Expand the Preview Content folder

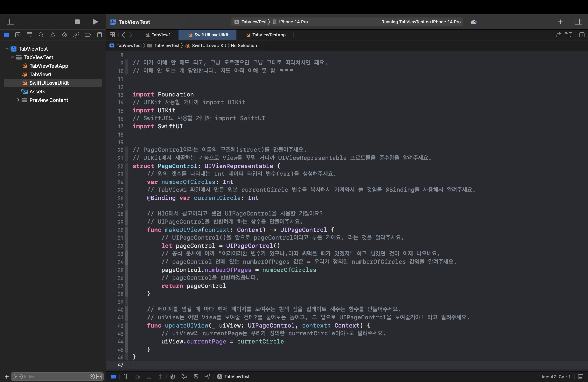18,100
